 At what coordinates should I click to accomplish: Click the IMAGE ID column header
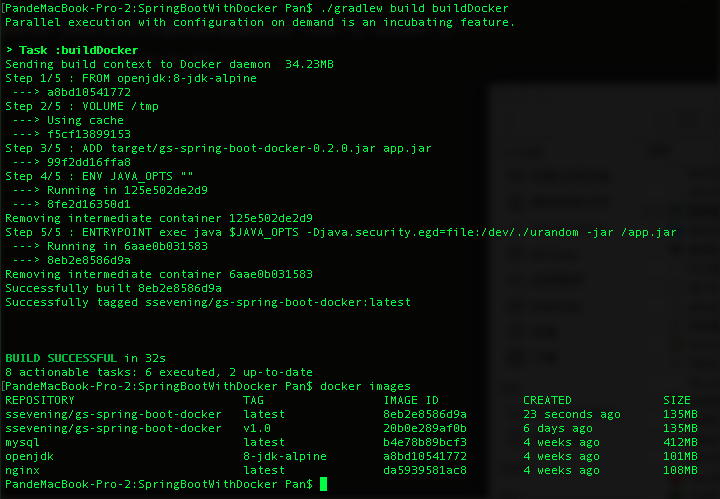(x=411, y=400)
